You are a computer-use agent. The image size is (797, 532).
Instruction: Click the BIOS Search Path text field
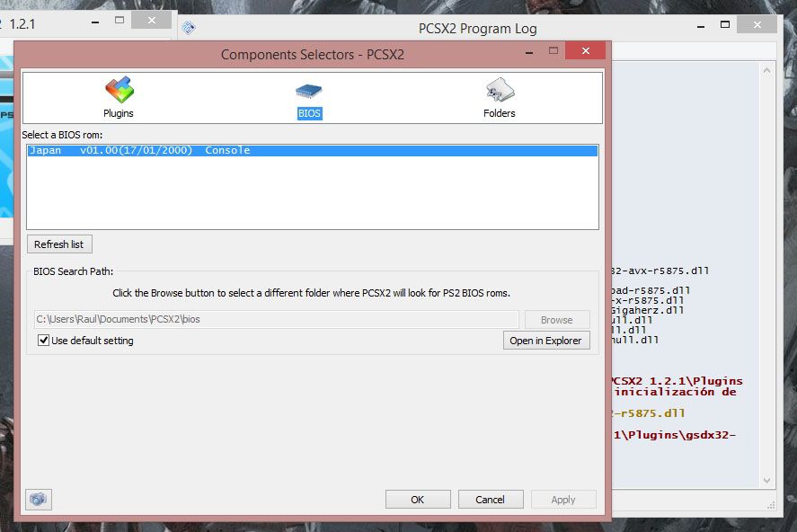[x=270, y=319]
